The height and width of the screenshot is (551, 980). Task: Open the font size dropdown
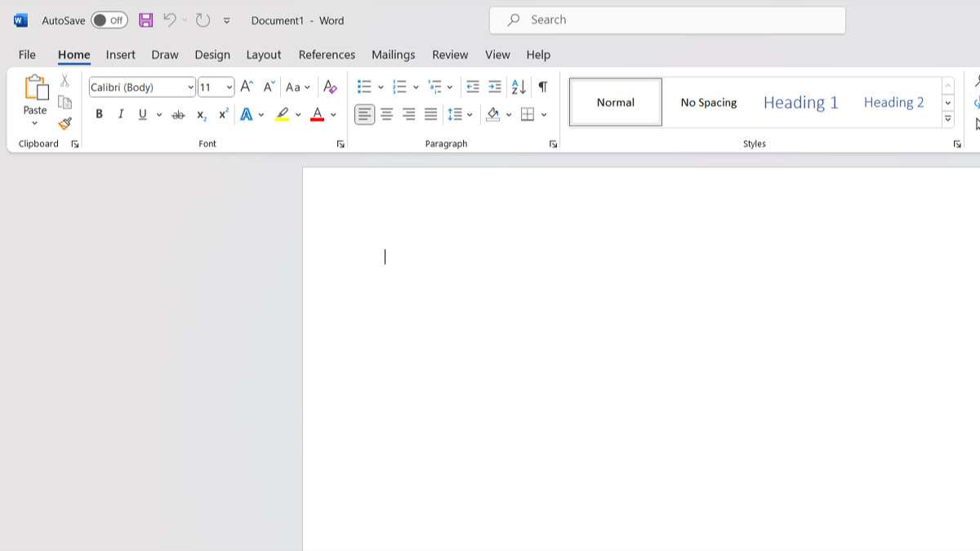coord(229,87)
